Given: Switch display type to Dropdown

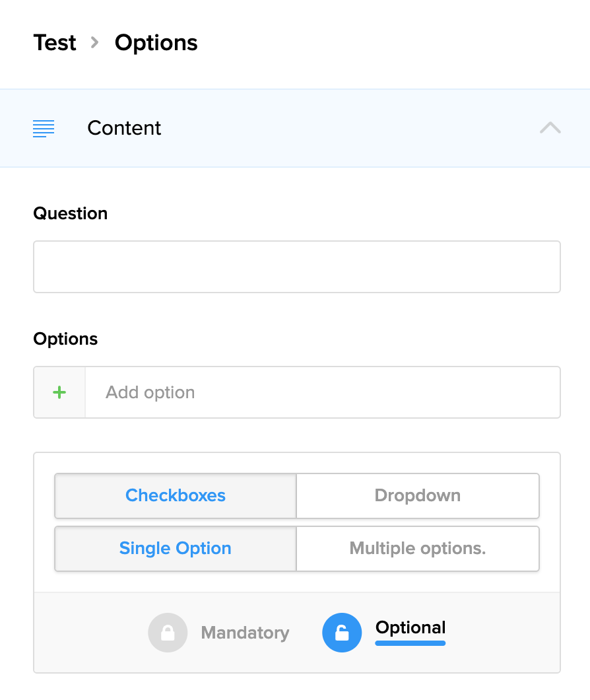Looking at the screenshot, I should 417,496.
